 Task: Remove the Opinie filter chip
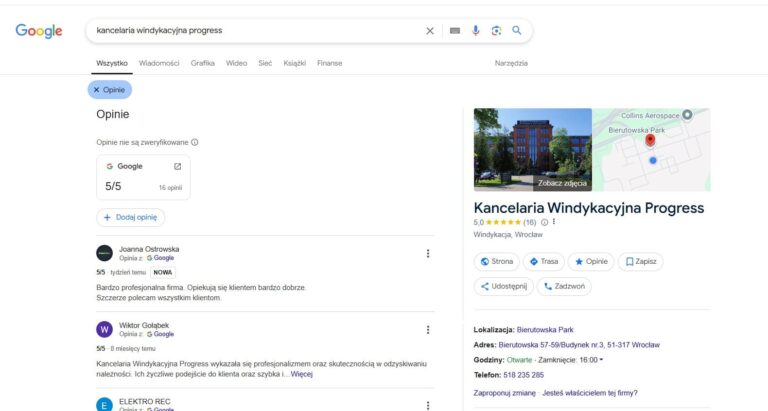(x=96, y=90)
